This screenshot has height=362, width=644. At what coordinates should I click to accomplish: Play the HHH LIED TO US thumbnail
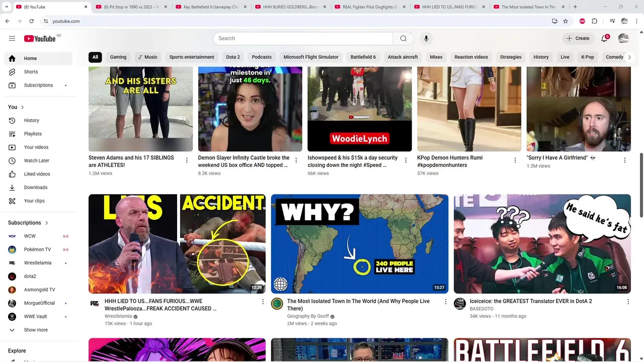(x=177, y=244)
